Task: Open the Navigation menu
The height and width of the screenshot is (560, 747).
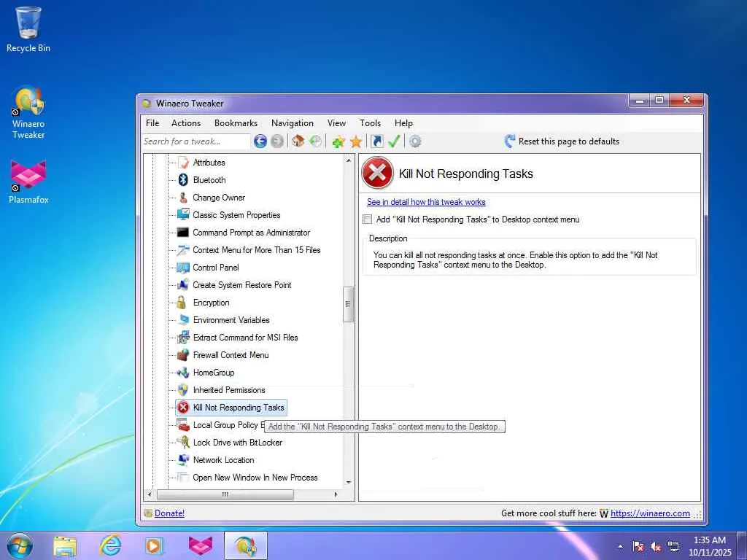Action: point(292,122)
